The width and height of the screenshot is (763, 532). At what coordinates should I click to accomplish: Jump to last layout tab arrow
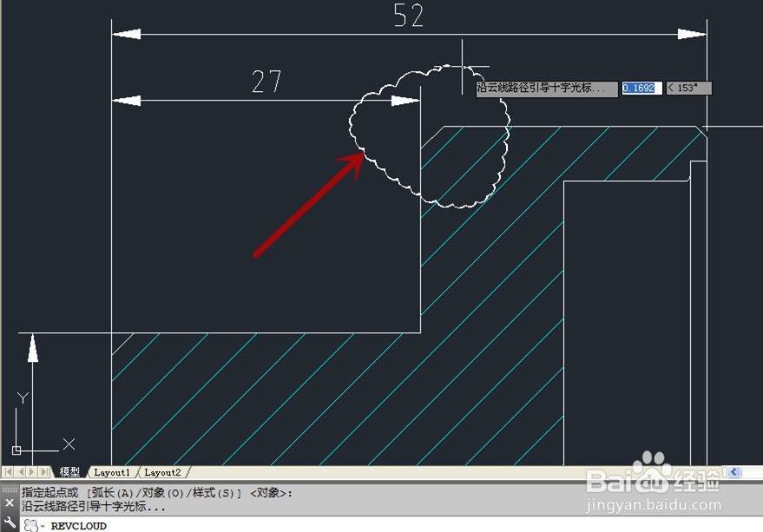(44, 471)
